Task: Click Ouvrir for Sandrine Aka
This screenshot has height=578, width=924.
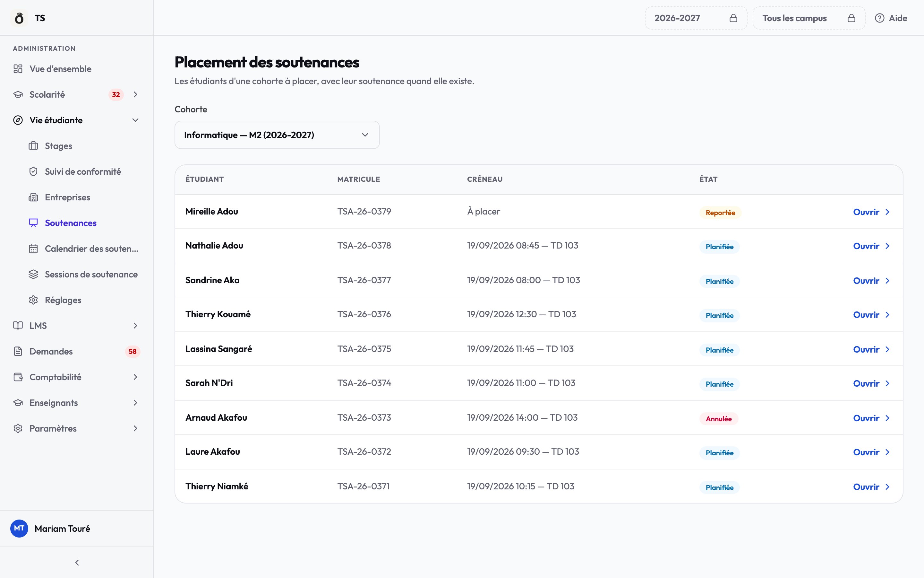Action: pos(871,281)
